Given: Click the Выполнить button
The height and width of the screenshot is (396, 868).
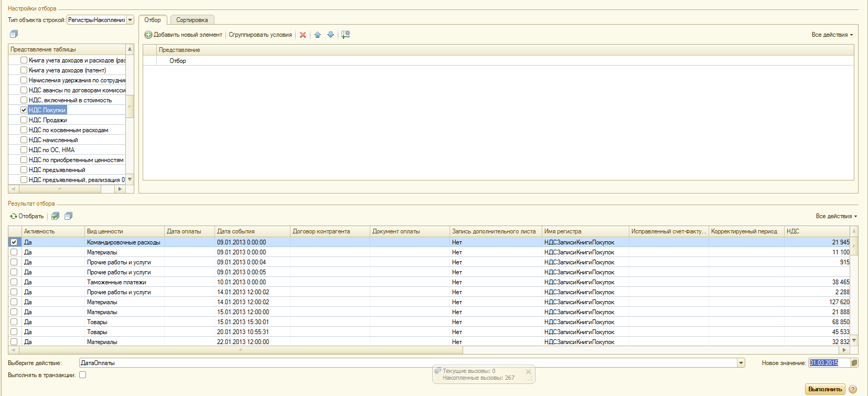Looking at the screenshot, I should click(x=825, y=389).
